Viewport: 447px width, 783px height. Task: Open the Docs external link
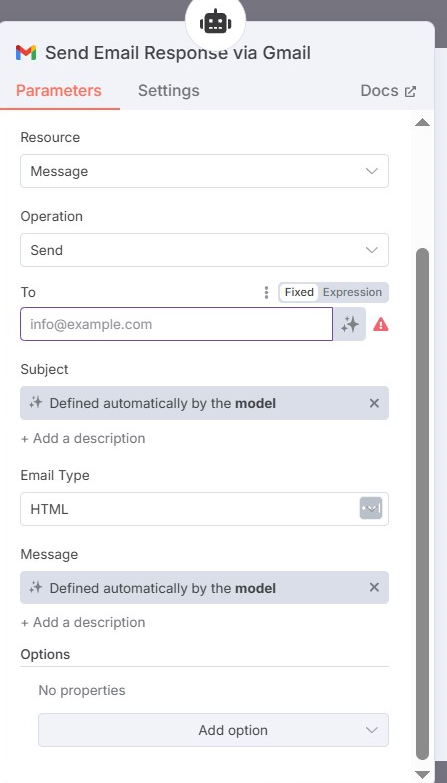[388, 91]
